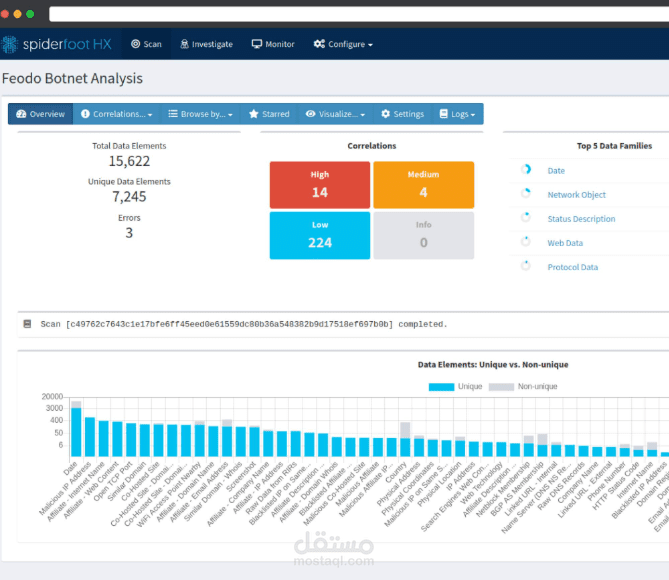Open the Starred tab
Image resolution: width=669 pixels, height=580 pixels.
(x=269, y=114)
